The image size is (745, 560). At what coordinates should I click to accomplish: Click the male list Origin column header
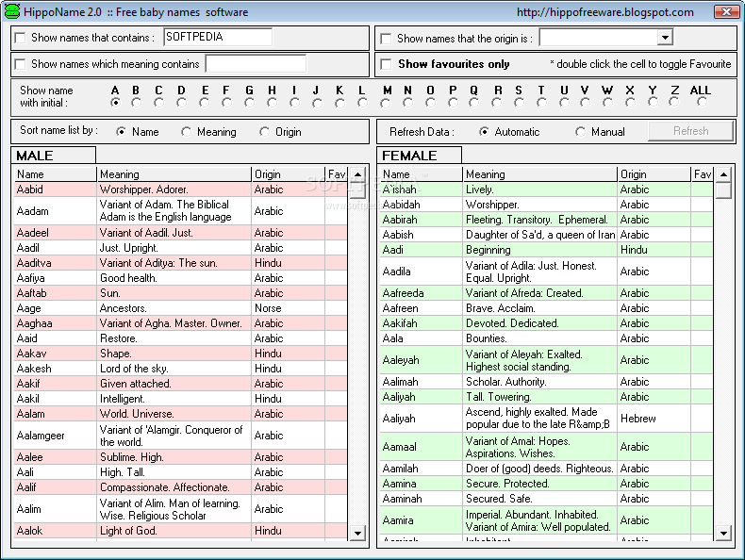point(288,174)
